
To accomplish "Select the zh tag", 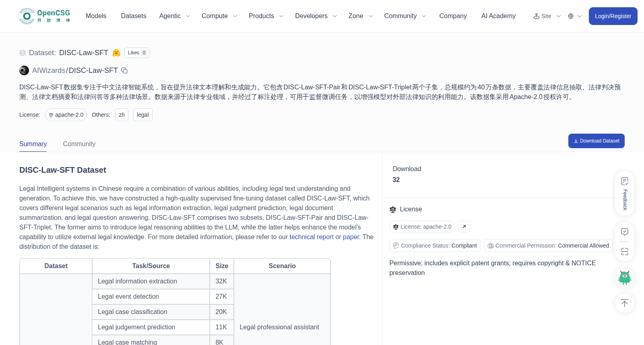I will [122, 115].
